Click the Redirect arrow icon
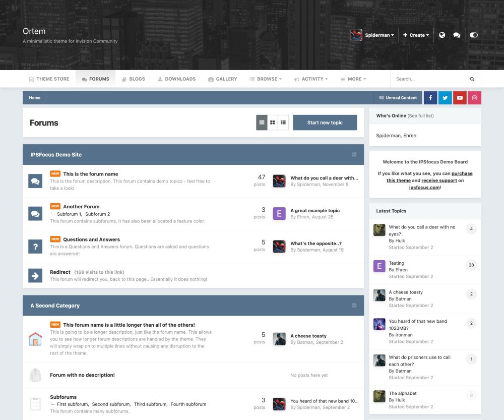 click(x=35, y=276)
